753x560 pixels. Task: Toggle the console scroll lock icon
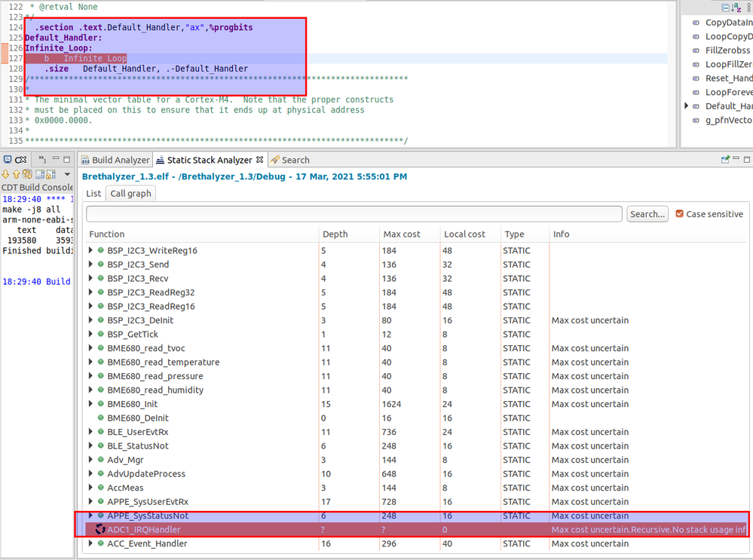coord(51,174)
